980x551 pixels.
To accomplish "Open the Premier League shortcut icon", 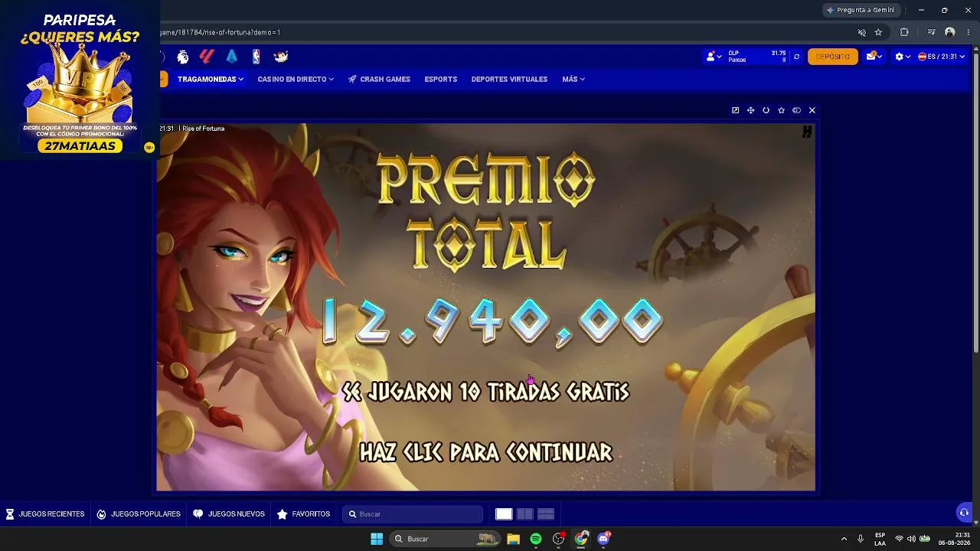I will (183, 57).
